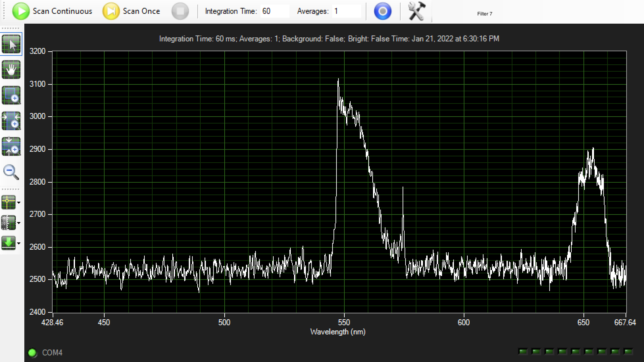Expand the graph scale tool dropdown arrow

point(19,223)
